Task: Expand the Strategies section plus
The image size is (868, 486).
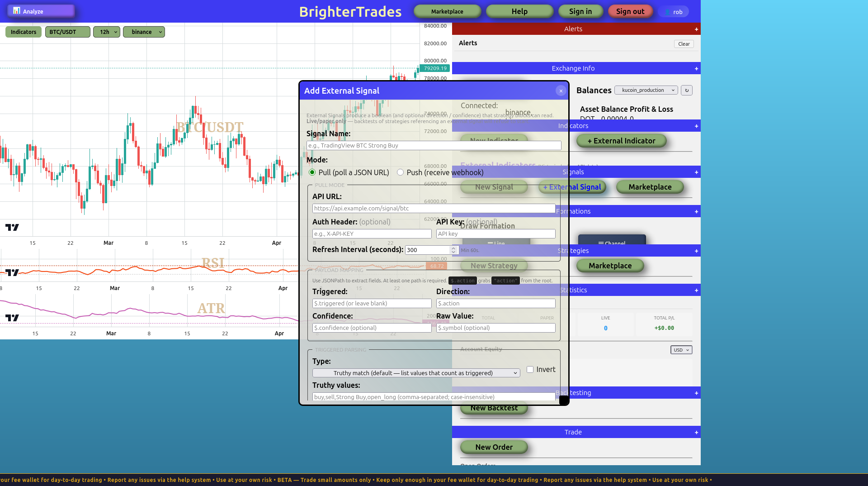Action: tap(696, 251)
